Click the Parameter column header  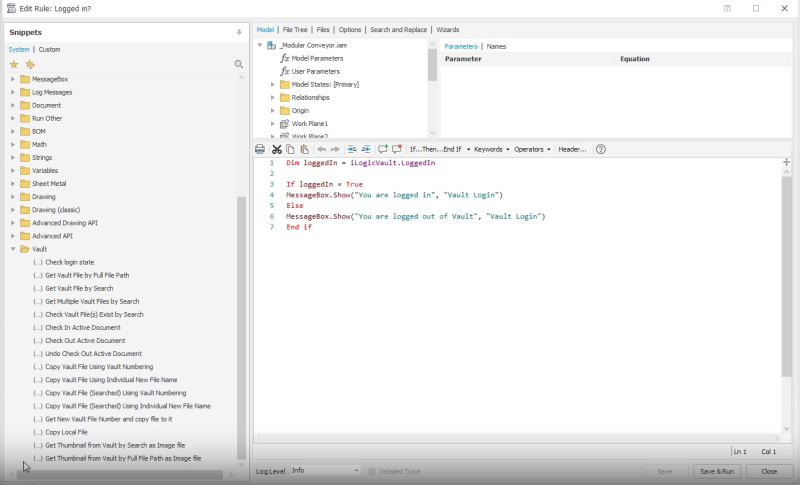click(x=463, y=59)
